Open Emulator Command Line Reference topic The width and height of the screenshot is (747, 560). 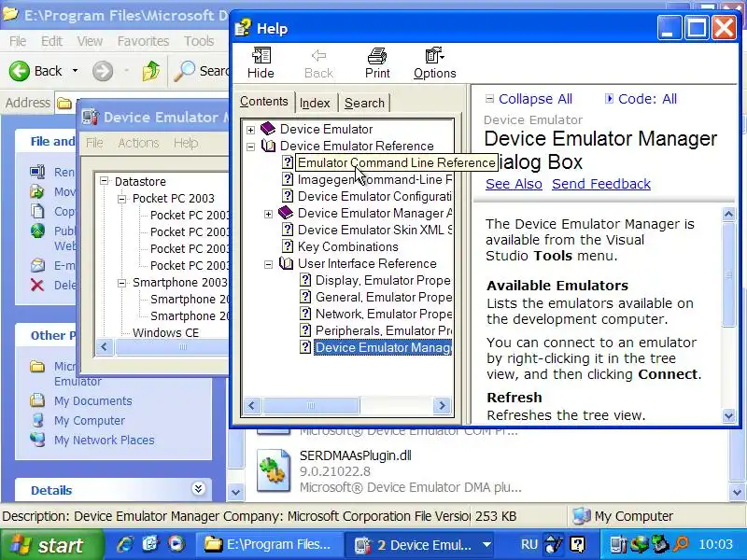click(x=396, y=162)
